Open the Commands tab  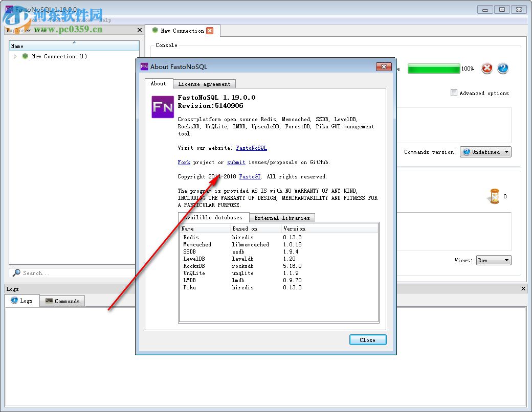point(62,301)
